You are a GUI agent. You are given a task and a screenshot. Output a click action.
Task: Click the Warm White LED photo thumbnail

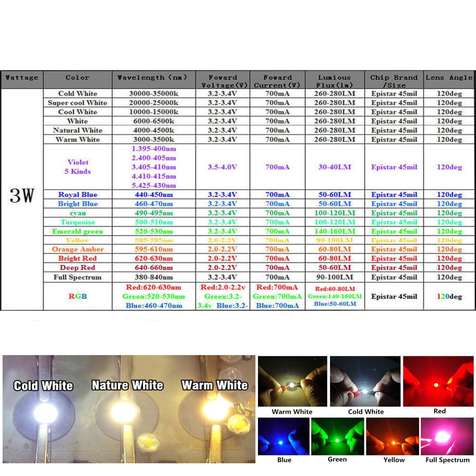coord(292,381)
